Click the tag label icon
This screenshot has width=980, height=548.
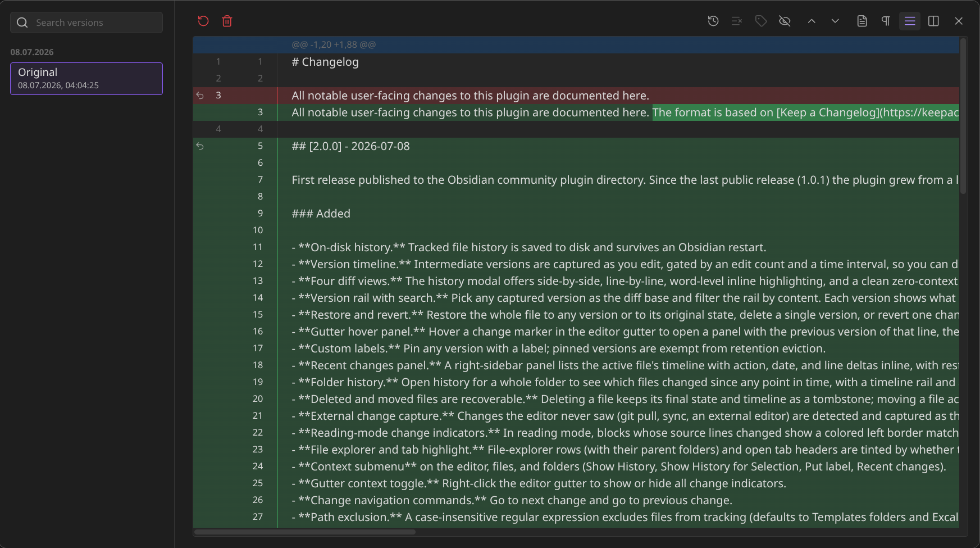[x=761, y=21]
